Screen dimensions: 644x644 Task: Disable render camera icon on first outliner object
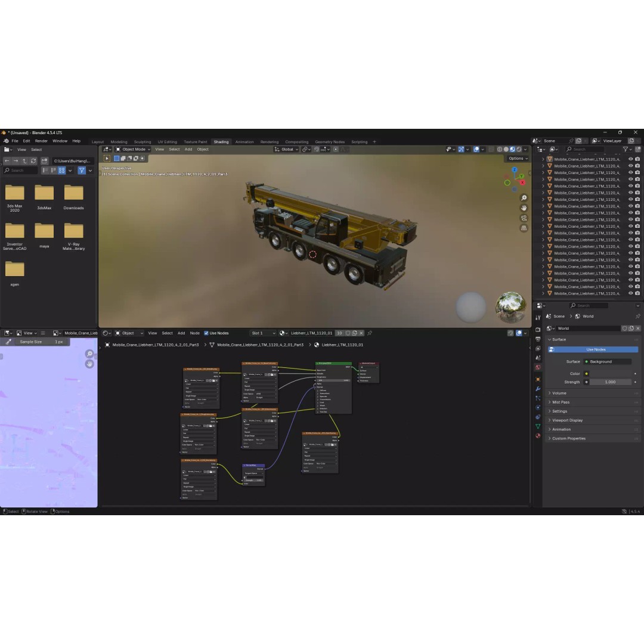click(x=637, y=159)
